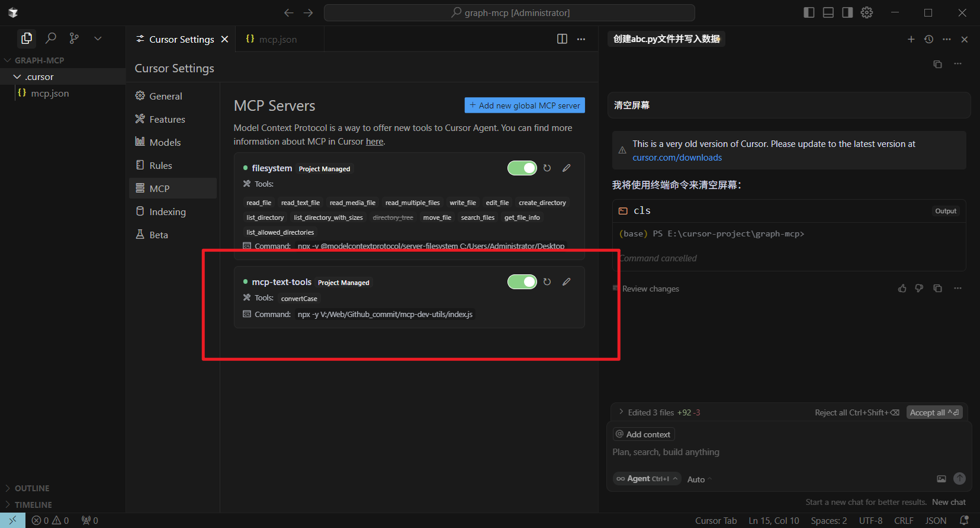
Task: Click Accept all changes
Action: click(934, 412)
